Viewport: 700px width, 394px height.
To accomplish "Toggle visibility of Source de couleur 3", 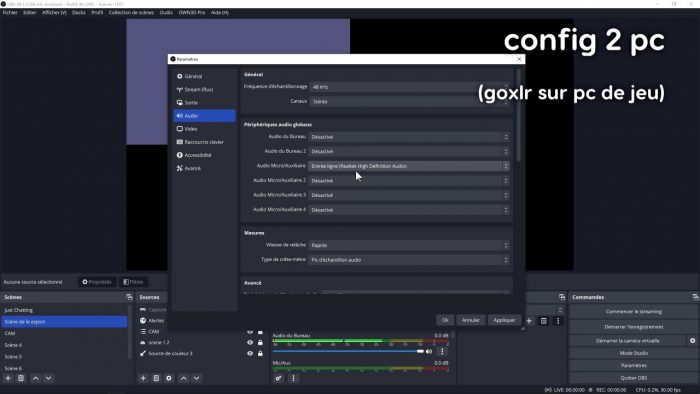I will coord(250,353).
